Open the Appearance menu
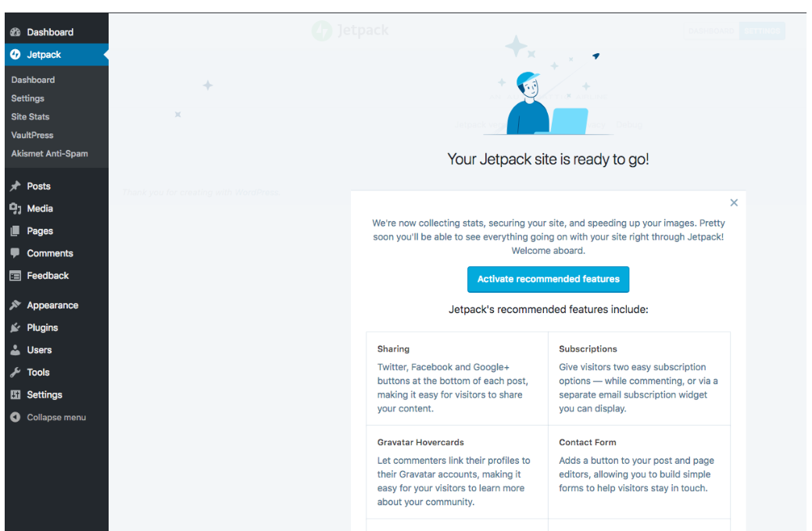The image size is (812, 531). pyautogui.click(x=53, y=305)
